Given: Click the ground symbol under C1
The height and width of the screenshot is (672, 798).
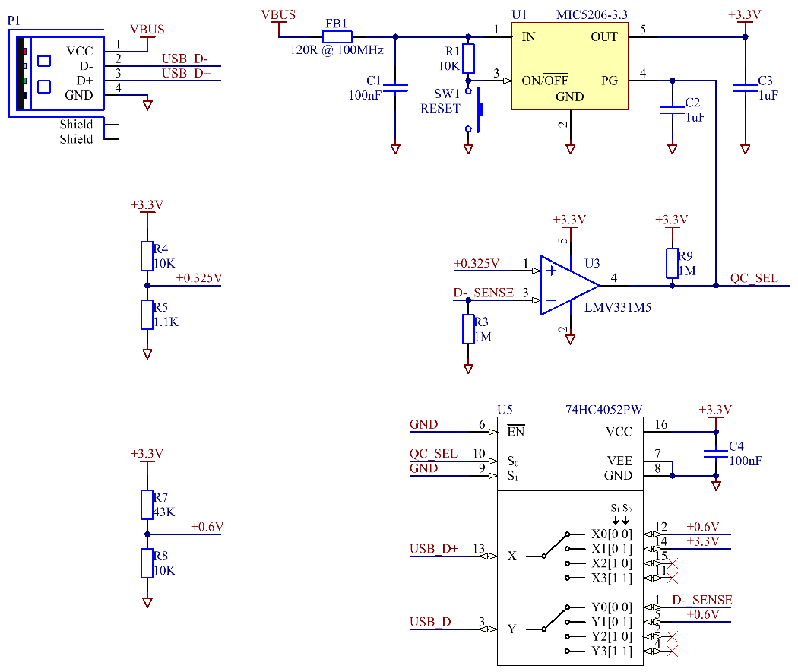Looking at the screenshot, I should click(395, 149).
